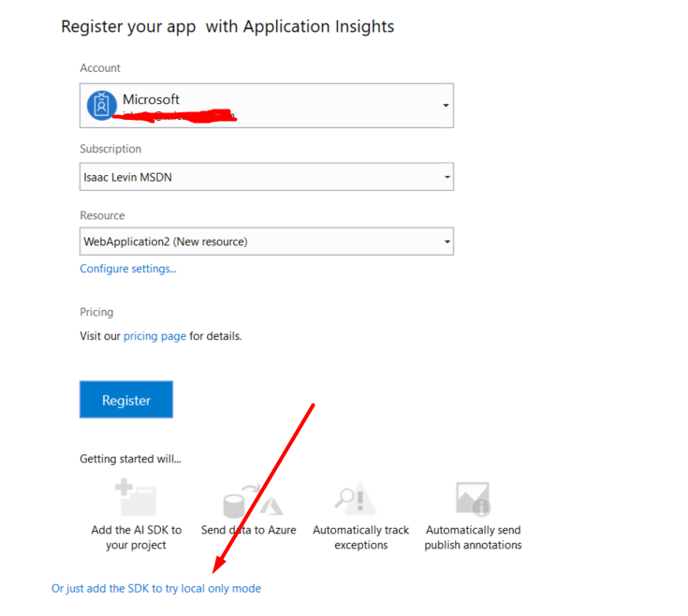688x616 pixels.
Task: Click the Add the AI SDK icon
Action: pyautogui.click(x=135, y=498)
